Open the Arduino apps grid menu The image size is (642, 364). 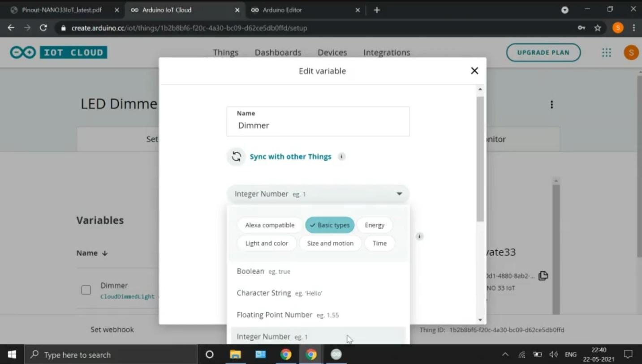(607, 52)
